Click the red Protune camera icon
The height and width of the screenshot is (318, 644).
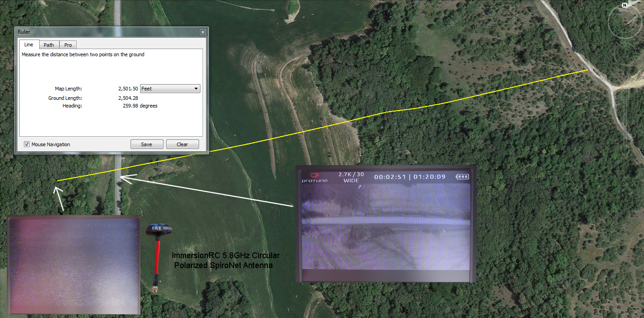314,174
